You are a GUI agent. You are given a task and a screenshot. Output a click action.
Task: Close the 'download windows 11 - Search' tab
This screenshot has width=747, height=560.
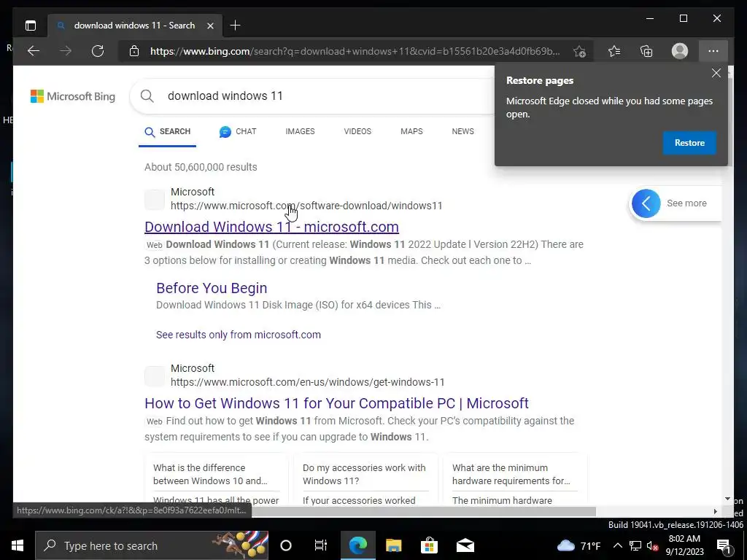(x=210, y=26)
